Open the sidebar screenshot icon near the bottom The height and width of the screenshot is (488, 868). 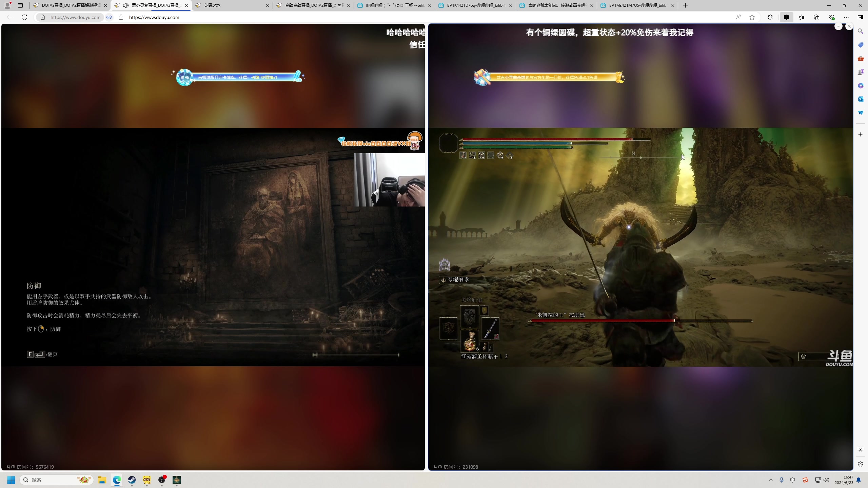click(x=861, y=449)
